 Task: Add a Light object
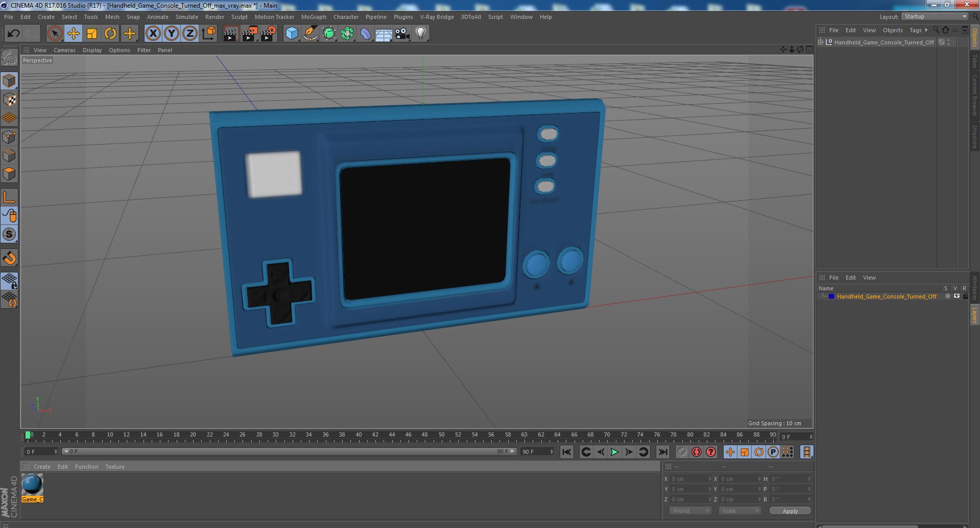[421, 34]
